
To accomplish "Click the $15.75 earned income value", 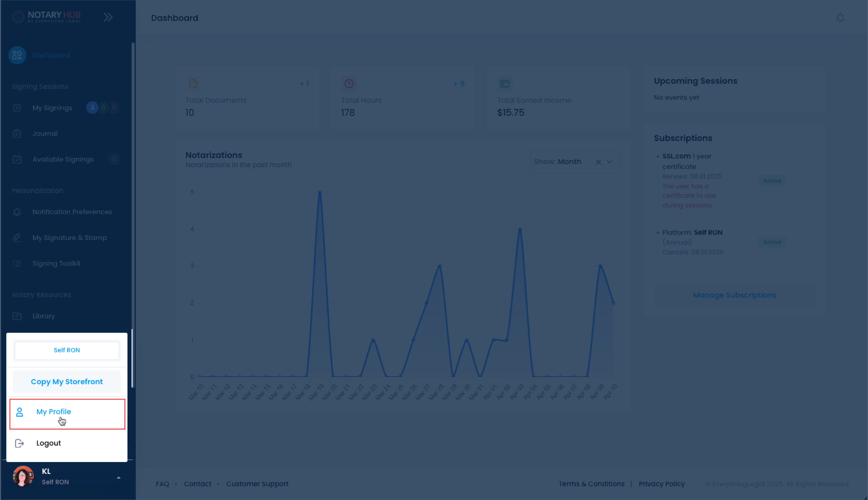I will click(510, 113).
